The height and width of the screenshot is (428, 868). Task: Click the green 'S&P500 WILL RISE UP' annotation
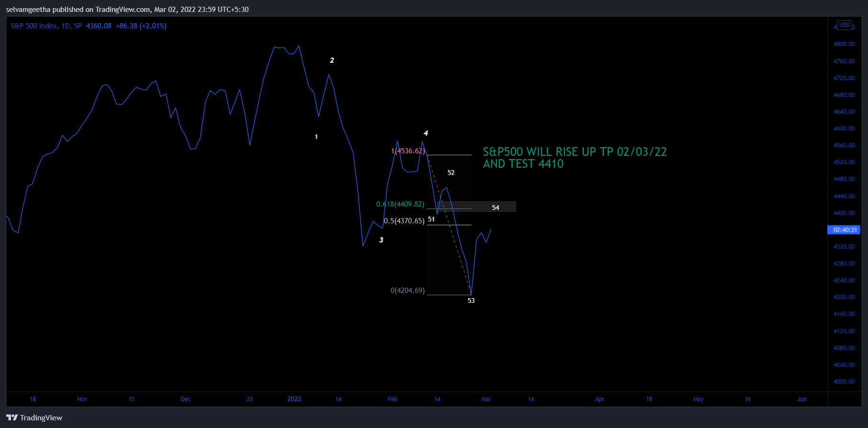pos(575,152)
